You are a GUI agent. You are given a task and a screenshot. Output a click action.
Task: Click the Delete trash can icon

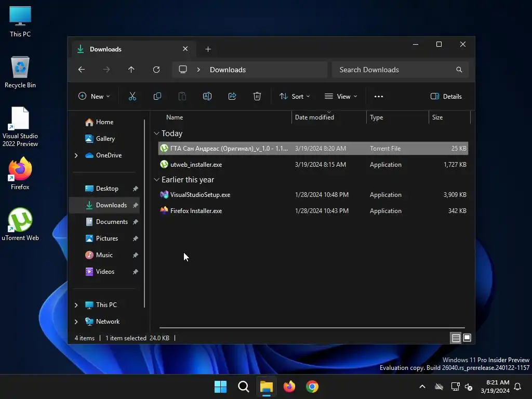[x=257, y=96]
